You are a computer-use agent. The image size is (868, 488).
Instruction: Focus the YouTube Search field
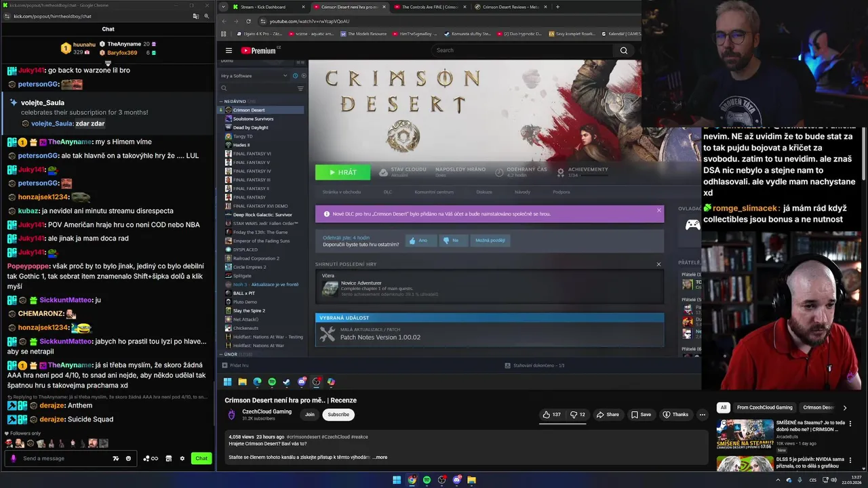point(522,50)
